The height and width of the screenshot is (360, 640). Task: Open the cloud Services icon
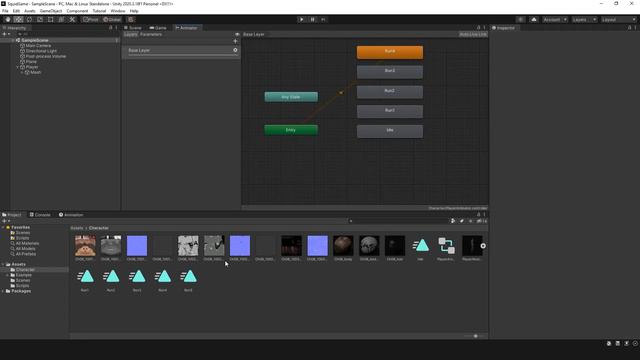pos(534,20)
